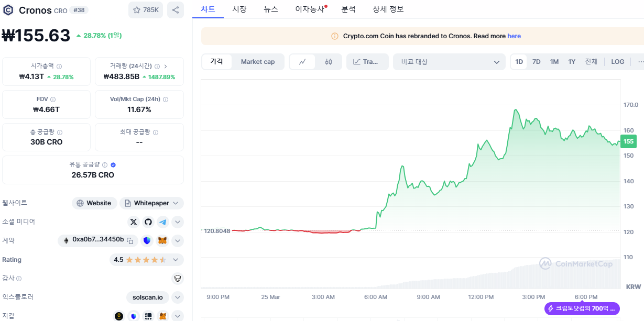Click the notice banner info icon
Viewport: 644px width, 321px height.
coord(335,36)
